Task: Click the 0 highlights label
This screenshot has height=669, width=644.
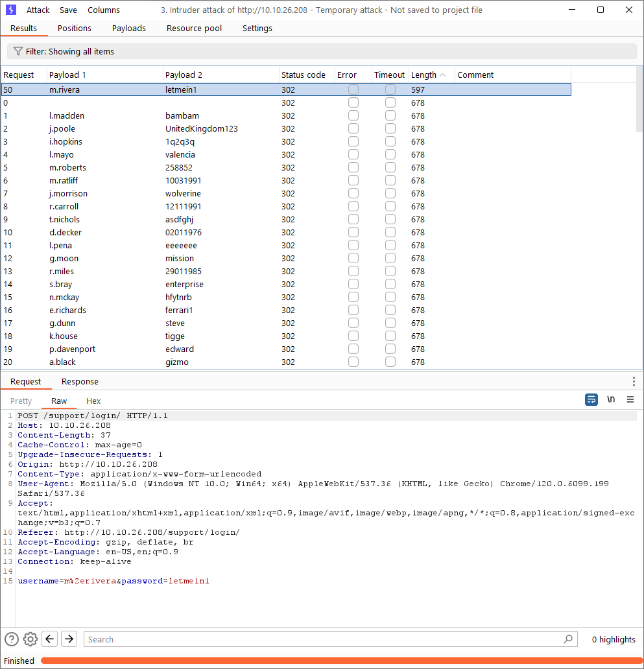Action: click(x=614, y=639)
